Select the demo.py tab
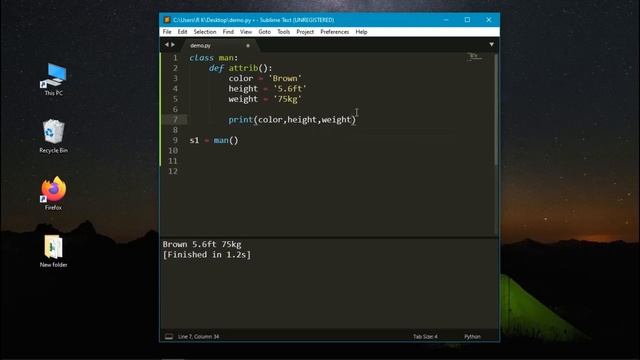 coord(200,46)
